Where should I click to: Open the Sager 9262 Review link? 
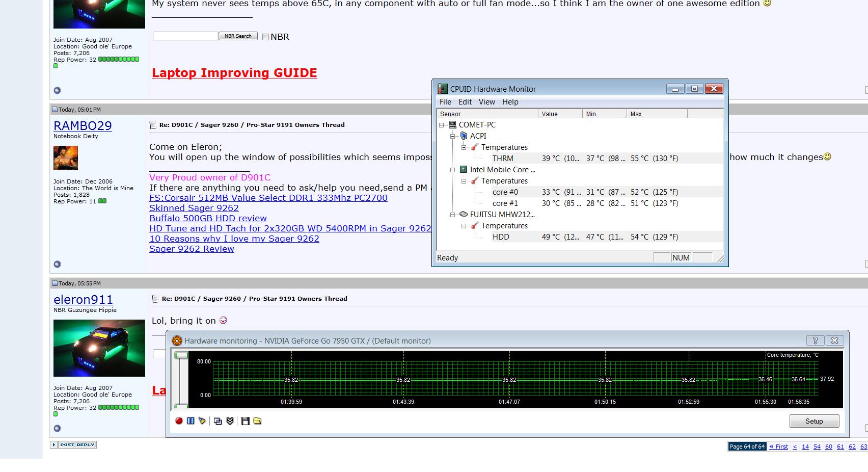[192, 249]
